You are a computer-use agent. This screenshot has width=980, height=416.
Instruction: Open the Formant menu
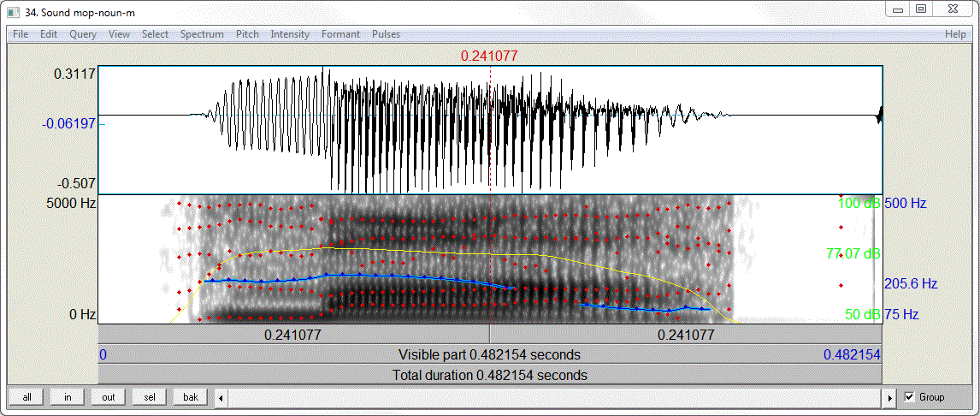[x=340, y=34]
